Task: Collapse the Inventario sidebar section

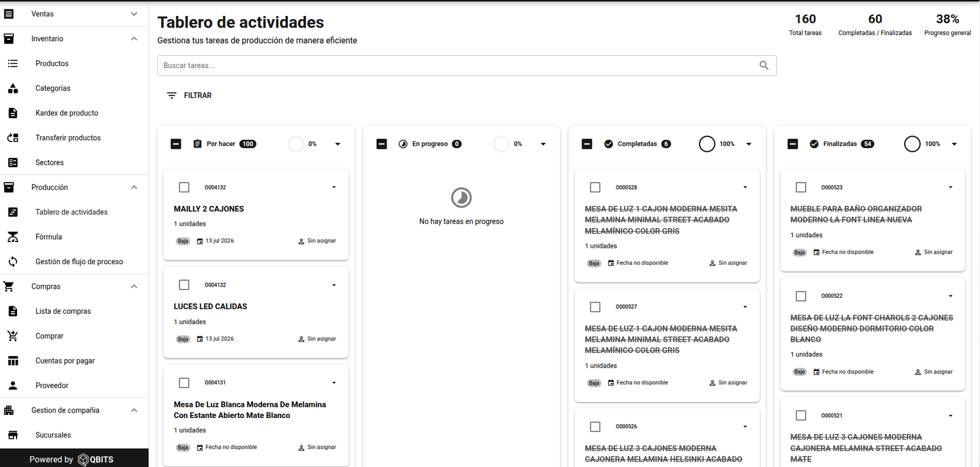Action: point(134,39)
